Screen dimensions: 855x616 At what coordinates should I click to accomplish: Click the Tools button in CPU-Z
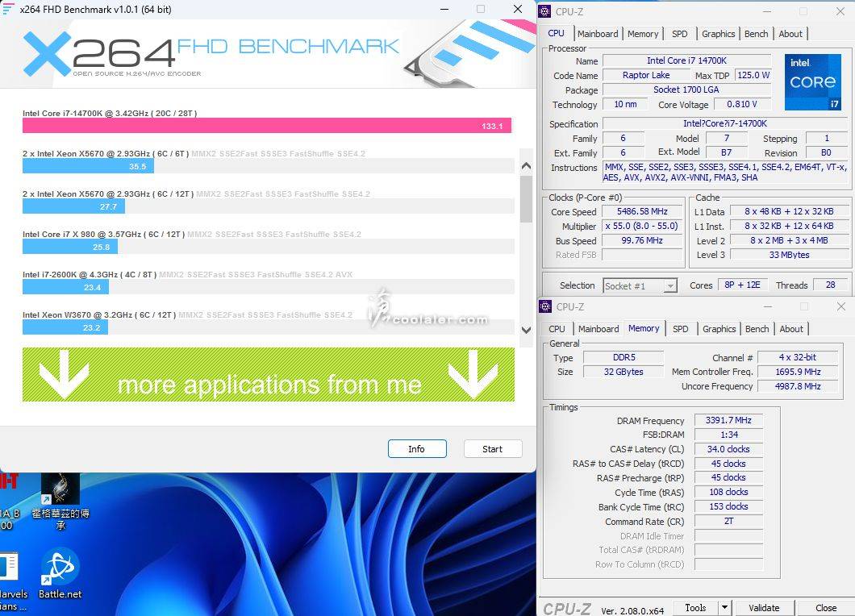click(x=695, y=607)
